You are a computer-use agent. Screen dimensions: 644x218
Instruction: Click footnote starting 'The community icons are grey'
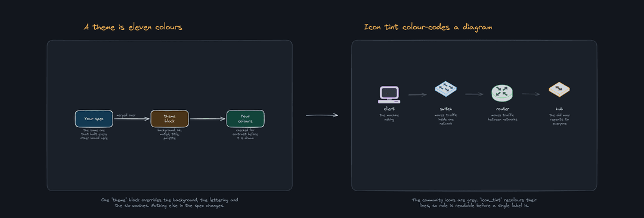point(474,202)
